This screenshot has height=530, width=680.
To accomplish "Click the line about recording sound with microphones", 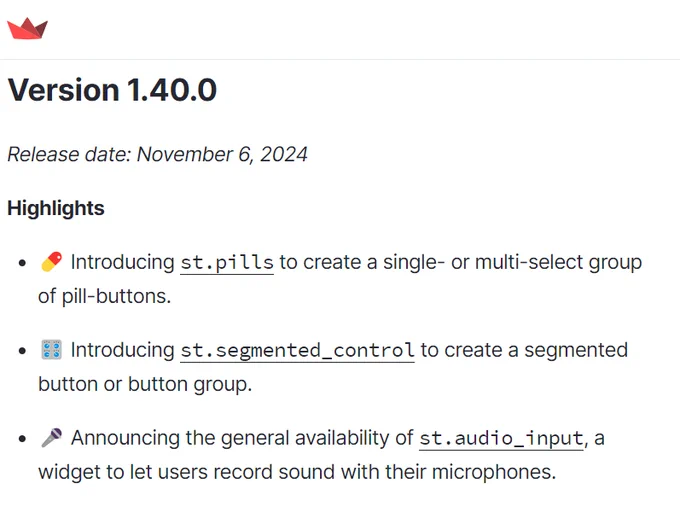I will coord(297,472).
